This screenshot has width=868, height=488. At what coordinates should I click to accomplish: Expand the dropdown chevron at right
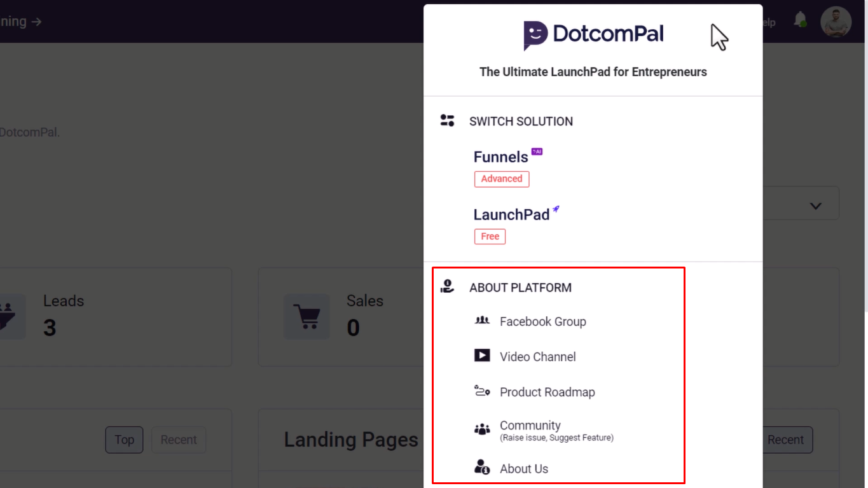point(816,206)
